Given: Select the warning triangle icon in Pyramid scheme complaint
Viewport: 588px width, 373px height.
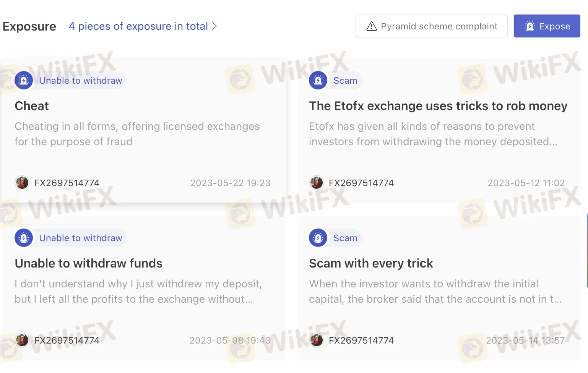Looking at the screenshot, I should [x=371, y=26].
